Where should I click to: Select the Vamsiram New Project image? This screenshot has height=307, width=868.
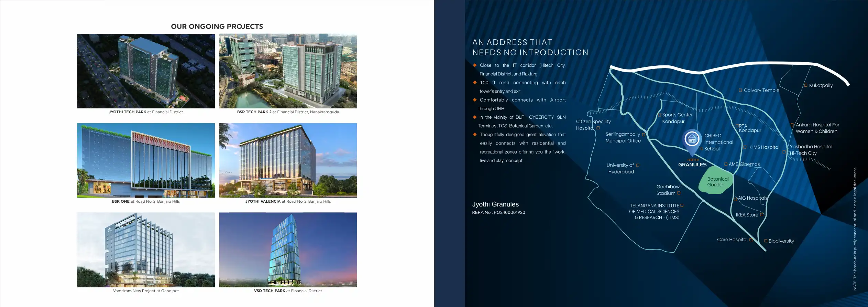[146, 250]
